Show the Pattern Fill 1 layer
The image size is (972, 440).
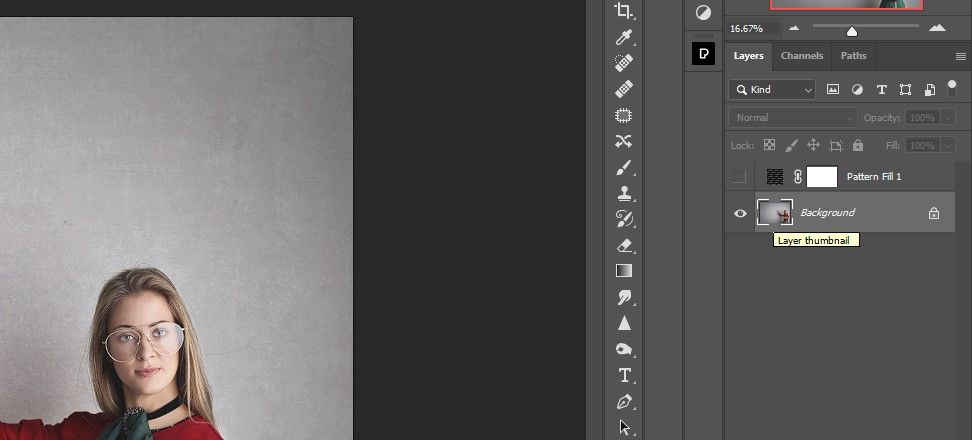(739, 177)
